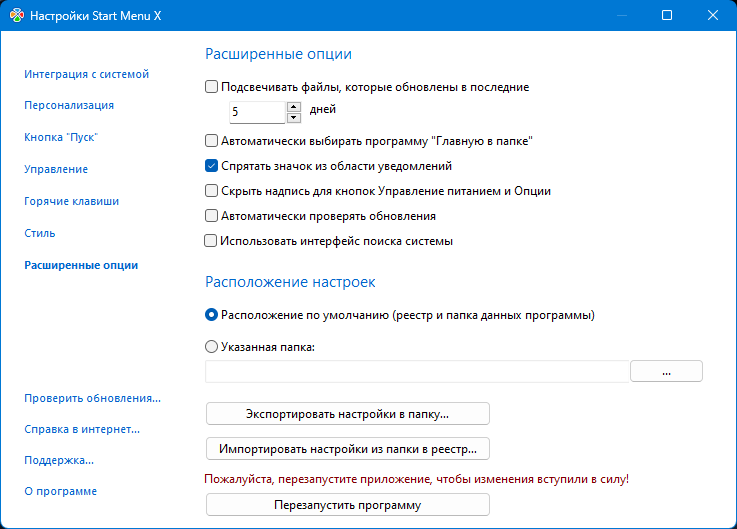This screenshot has height=529, width=737.
Task: Increase days value with spinner up arrow
Action: tap(294, 106)
